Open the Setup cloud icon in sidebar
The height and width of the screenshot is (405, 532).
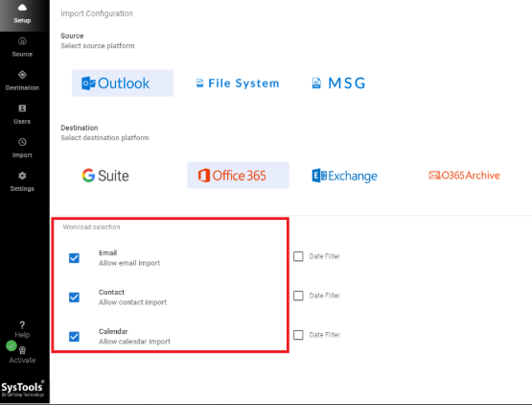(x=22, y=8)
